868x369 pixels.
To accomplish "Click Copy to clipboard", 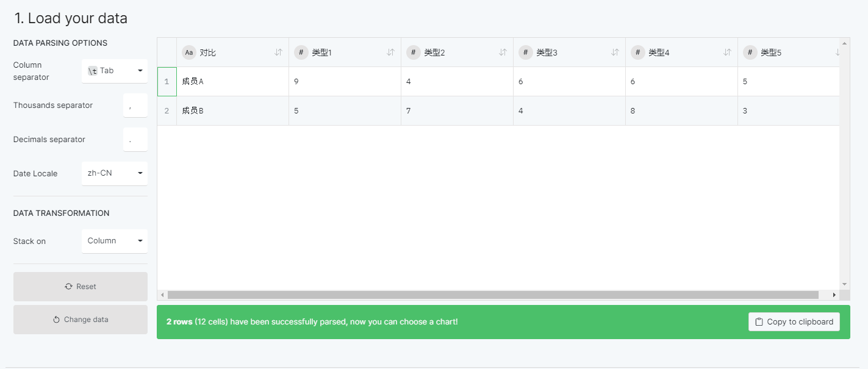I will pos(794,321).
